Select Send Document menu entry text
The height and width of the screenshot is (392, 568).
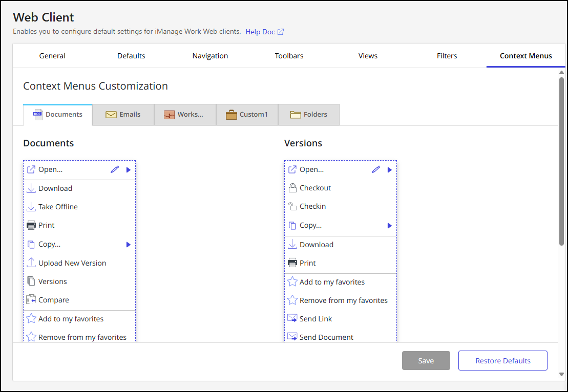click(326, 337)
